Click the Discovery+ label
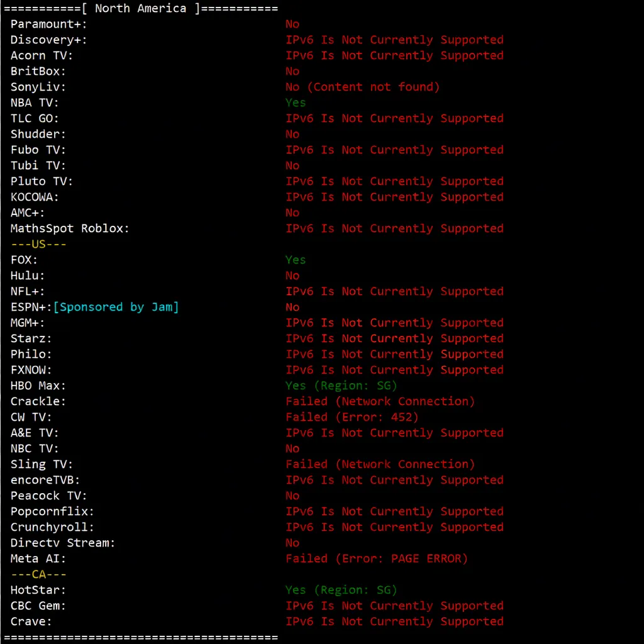 48,40
